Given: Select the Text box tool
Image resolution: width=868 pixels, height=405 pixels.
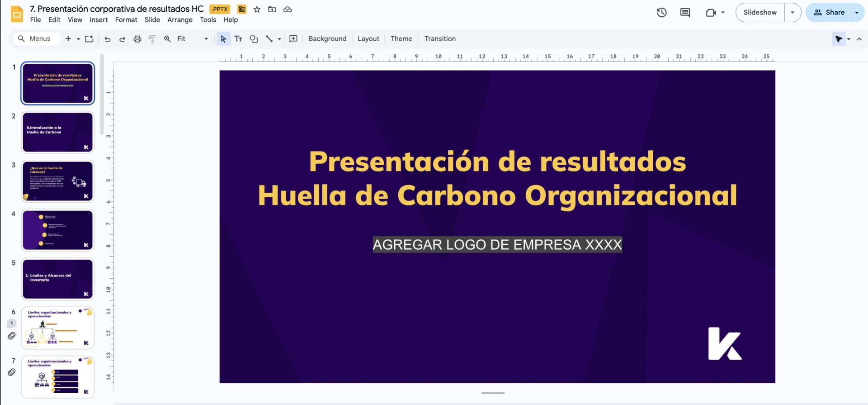Looking at the screenshot, I should point(238,39).
